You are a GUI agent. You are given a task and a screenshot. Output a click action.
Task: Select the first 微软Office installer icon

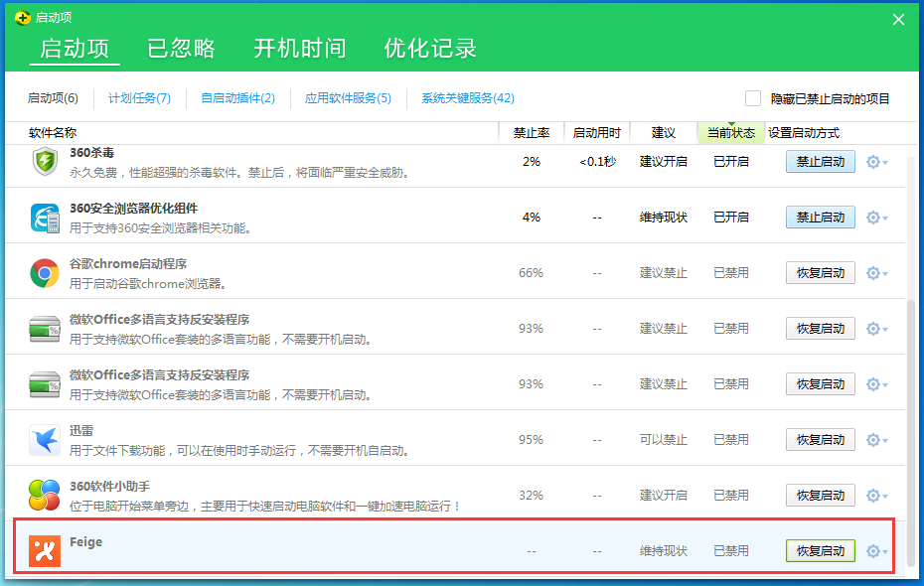(x=45, y=327)
